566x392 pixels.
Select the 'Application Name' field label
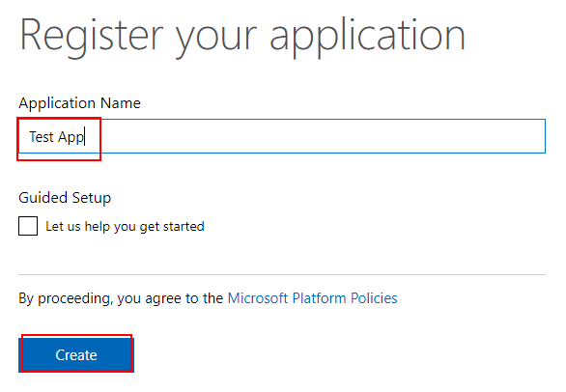(x=79, y=103)
